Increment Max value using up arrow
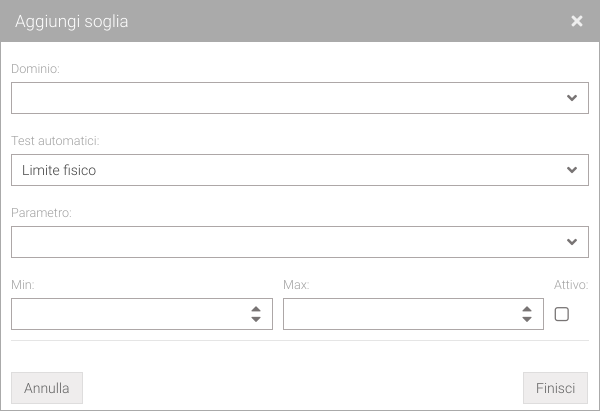600x411 pixels. pyautogui.click(x=527, y=309)
